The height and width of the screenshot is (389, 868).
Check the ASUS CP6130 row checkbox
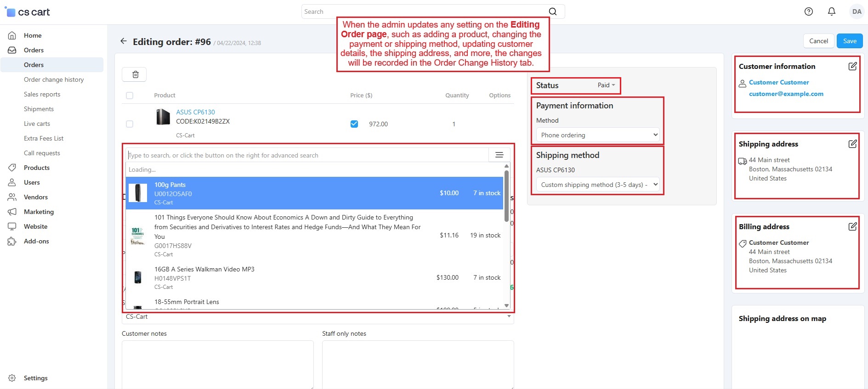pos(130,124)
